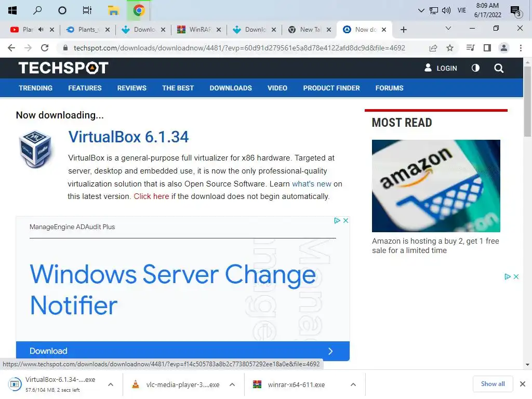Close the ManageEngine ad with X
This screenshot has height=399, width=532.
click(x=345, y=220)
